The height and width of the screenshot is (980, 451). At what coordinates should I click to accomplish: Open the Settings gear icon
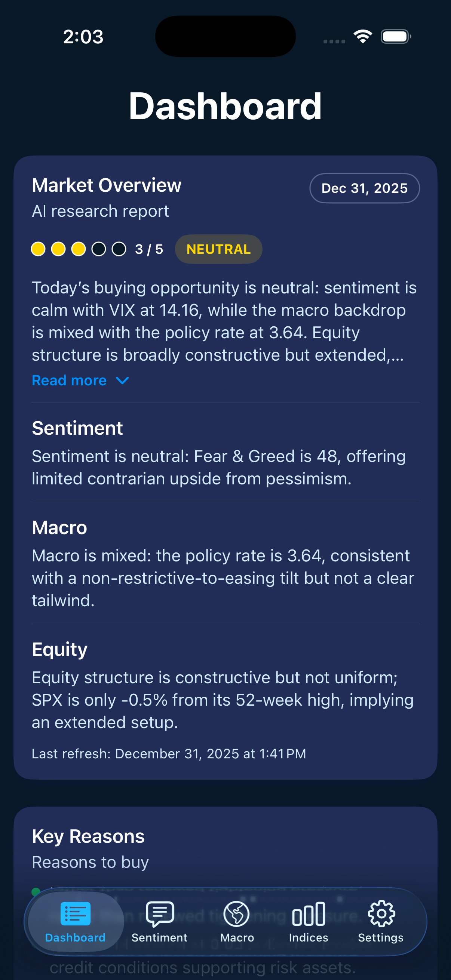[x=381, y=913]
